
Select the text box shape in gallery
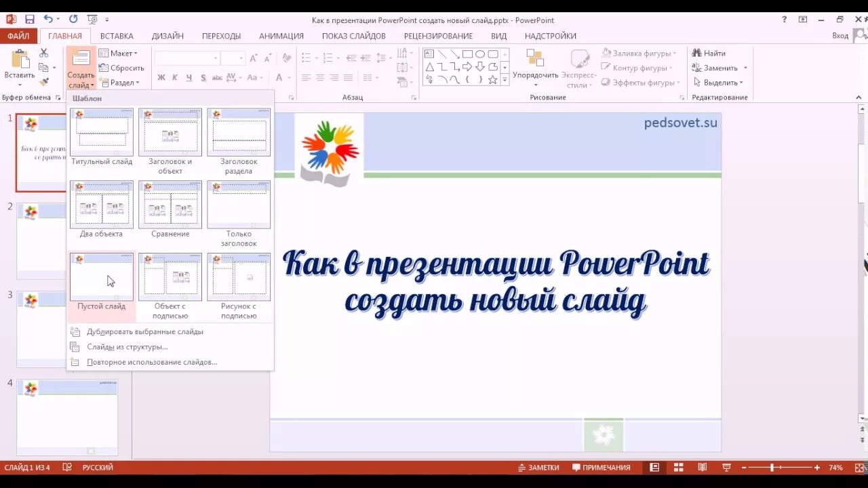coord(429,54)
